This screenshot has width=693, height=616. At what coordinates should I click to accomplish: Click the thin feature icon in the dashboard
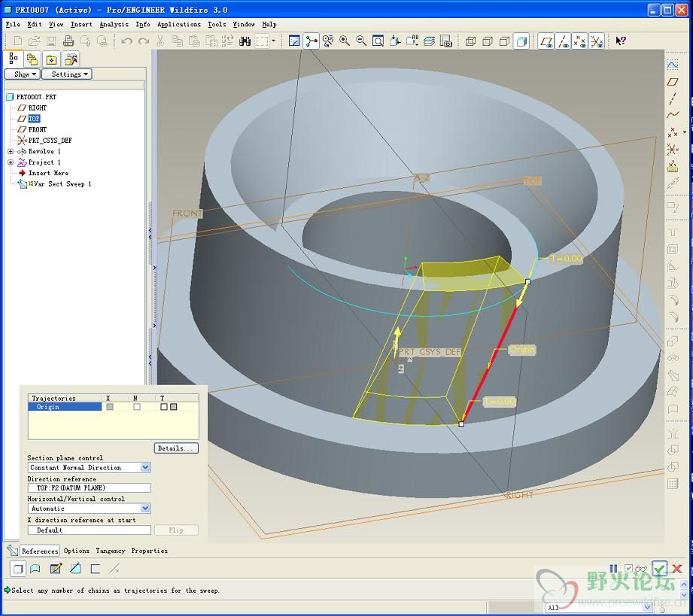click(95, 569)
